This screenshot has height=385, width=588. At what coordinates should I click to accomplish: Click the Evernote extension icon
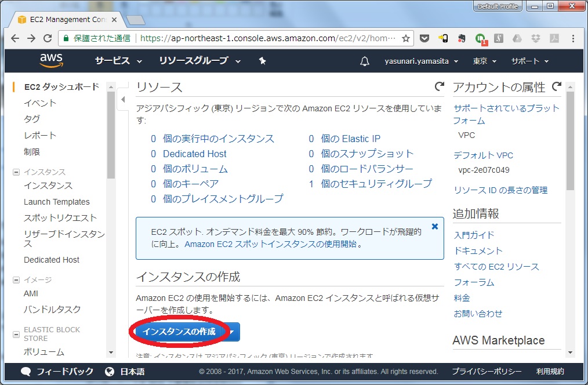462,38
